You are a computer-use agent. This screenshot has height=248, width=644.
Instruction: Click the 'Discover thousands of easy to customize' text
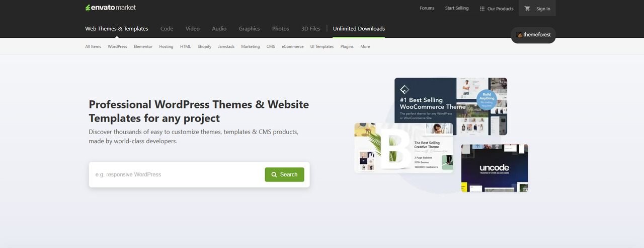coord(194,137)
